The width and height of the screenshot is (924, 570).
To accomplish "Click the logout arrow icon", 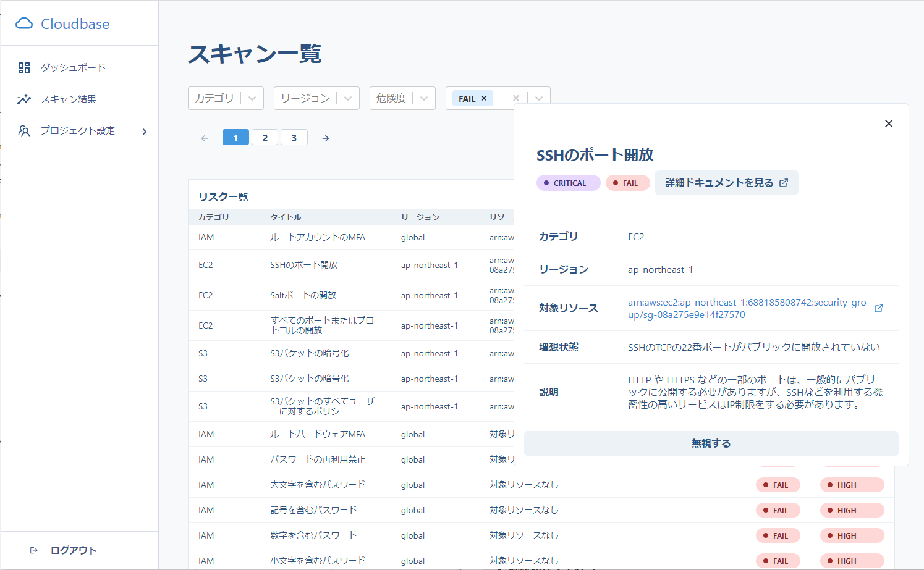I will 34,550.
